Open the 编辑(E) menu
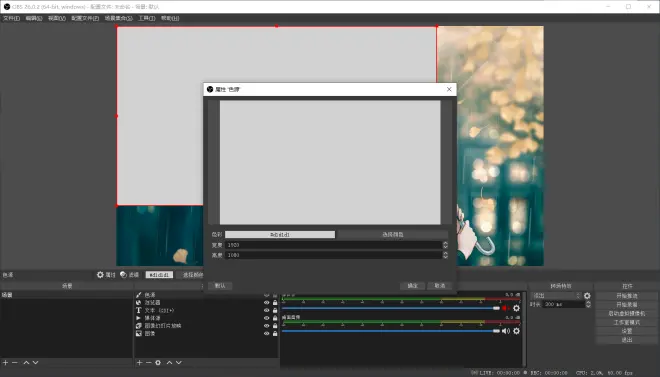The width and height of the screenshot is (660, 377). coord(34,18)
